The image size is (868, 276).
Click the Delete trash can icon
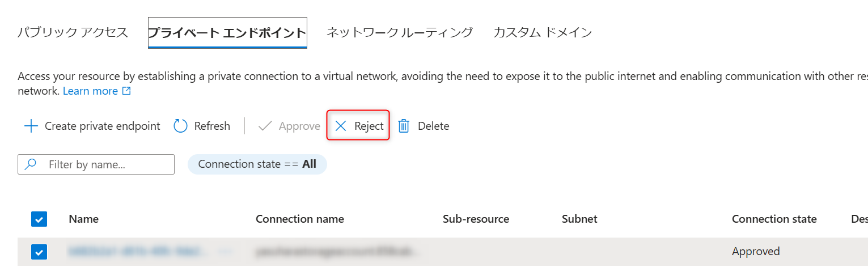[x=404, y=126]
